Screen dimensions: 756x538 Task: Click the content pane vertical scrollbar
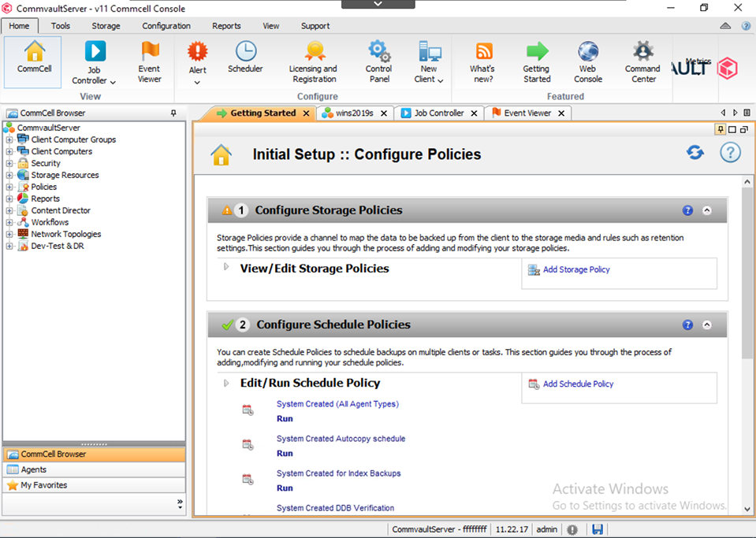(x=747, y=273)
